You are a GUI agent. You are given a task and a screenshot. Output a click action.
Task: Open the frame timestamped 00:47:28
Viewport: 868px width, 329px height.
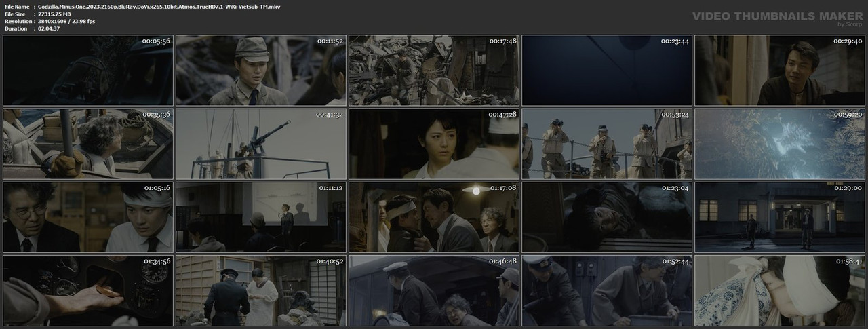click(433, 144)
